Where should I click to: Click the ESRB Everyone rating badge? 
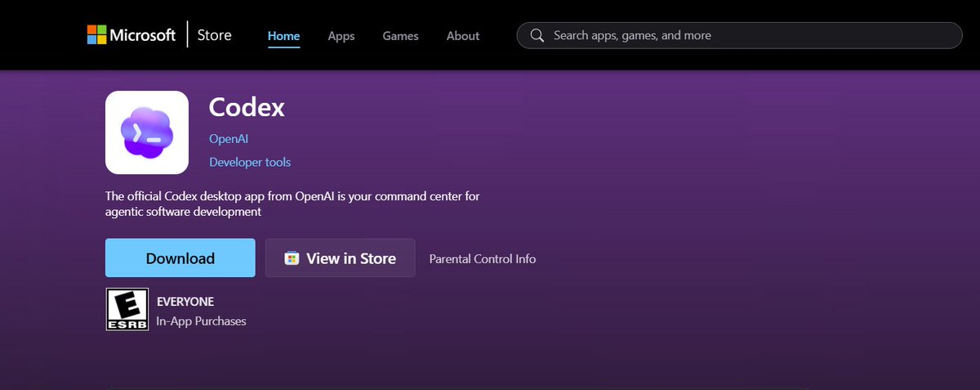(x=127, y=309)
